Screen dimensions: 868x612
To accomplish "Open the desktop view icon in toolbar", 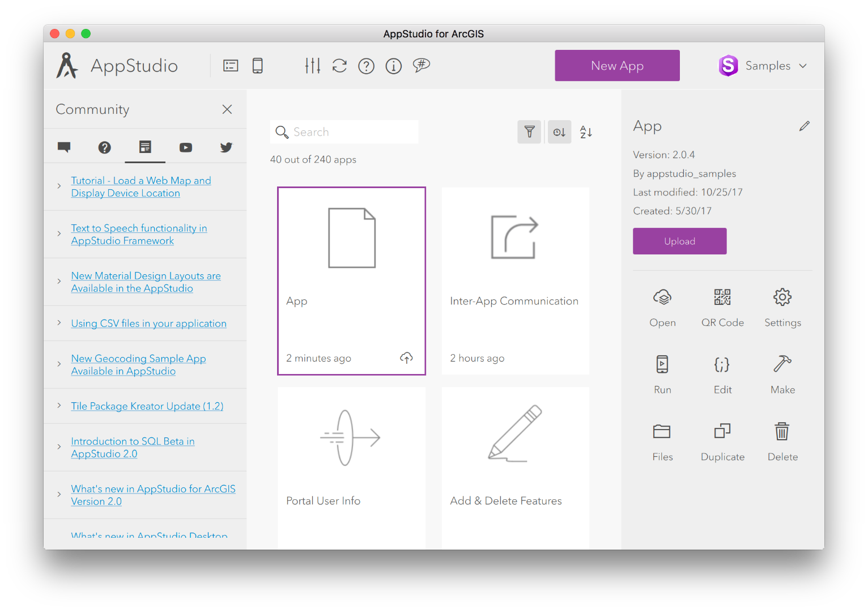I will (x=231, y=66).
